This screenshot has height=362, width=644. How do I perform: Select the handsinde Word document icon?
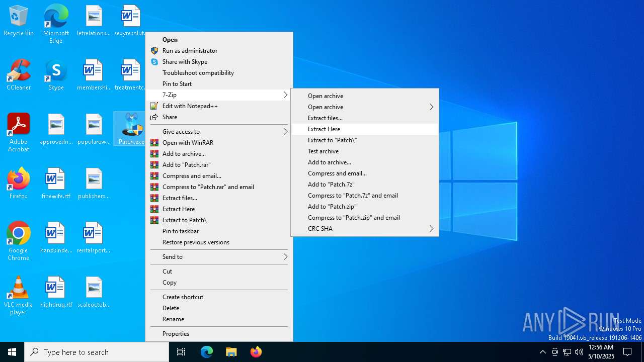pos(56,238)
